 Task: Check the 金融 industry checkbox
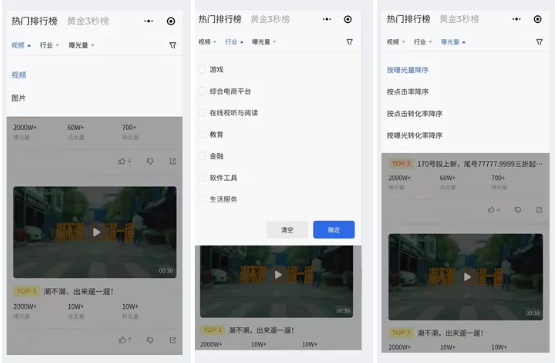click(x=202, y=156)
